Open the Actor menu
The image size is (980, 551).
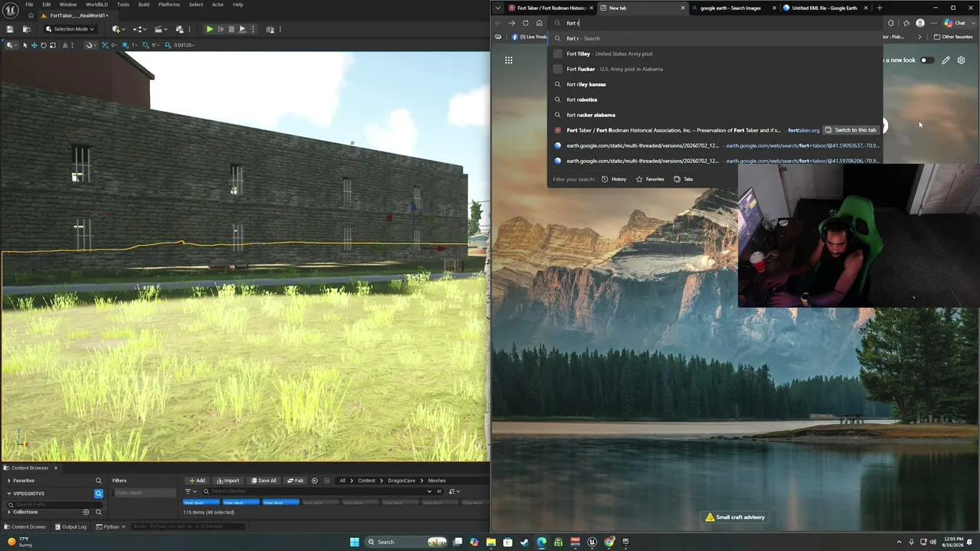[218, 5]
